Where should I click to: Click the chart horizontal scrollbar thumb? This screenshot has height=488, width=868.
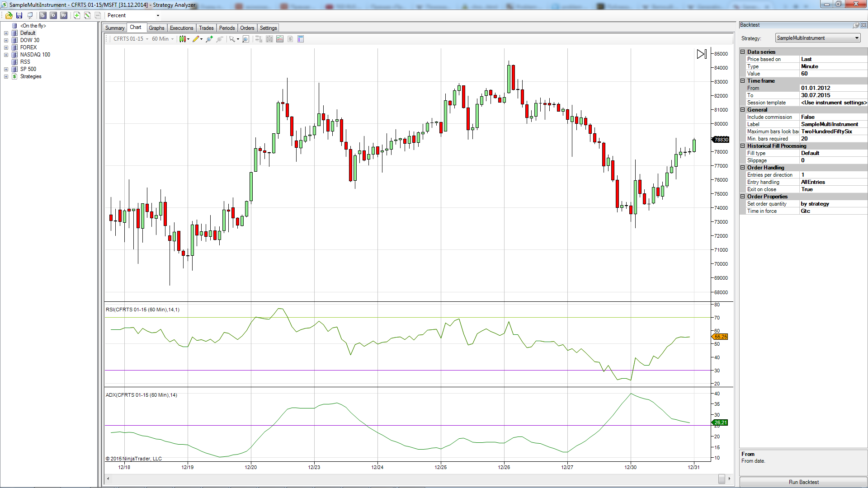(722, 479)
